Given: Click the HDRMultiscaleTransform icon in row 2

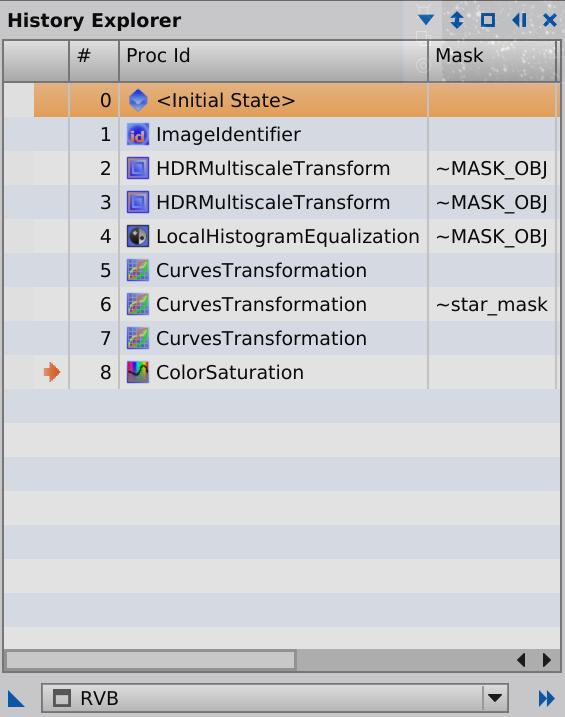Looking at the screenshot, I should pyautogui.click(x=138, y=168).
